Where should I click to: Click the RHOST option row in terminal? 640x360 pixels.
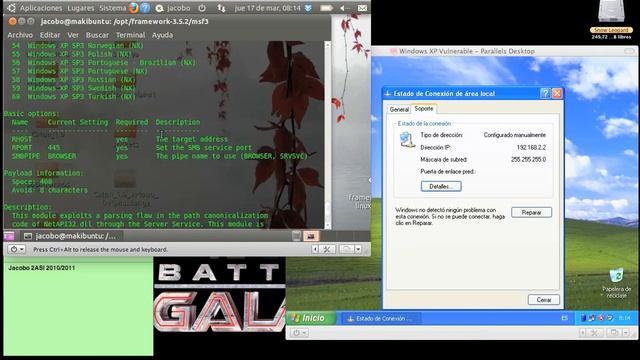(120, 139)
